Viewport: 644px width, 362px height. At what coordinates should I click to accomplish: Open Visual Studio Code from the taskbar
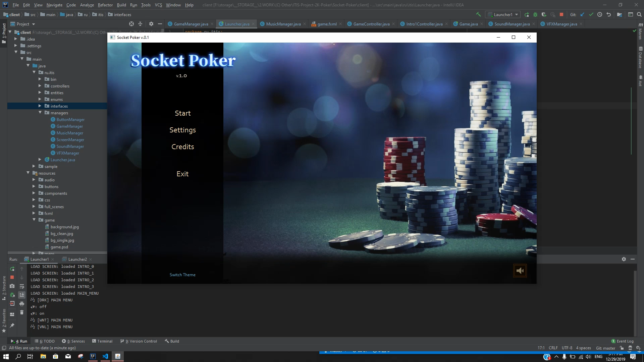[105, 356]
